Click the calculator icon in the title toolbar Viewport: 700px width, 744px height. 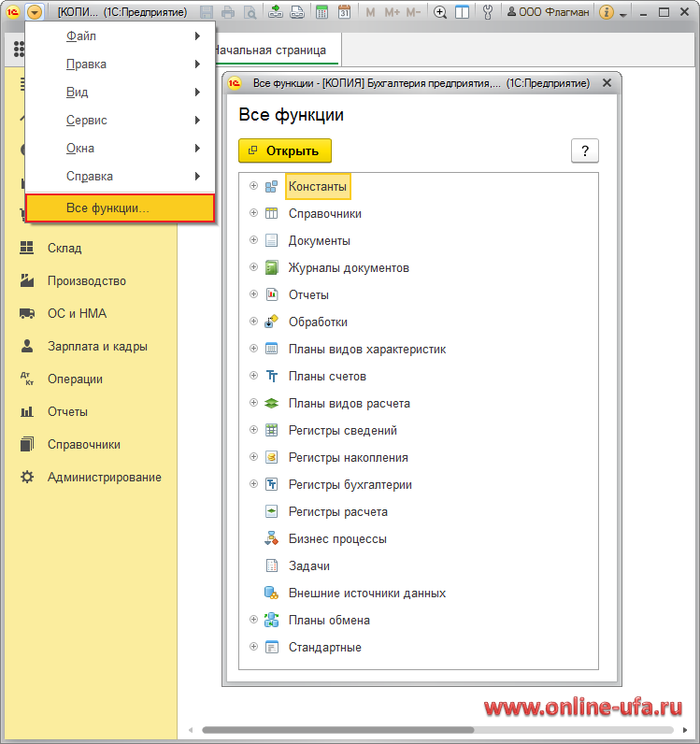coord(322,12)
